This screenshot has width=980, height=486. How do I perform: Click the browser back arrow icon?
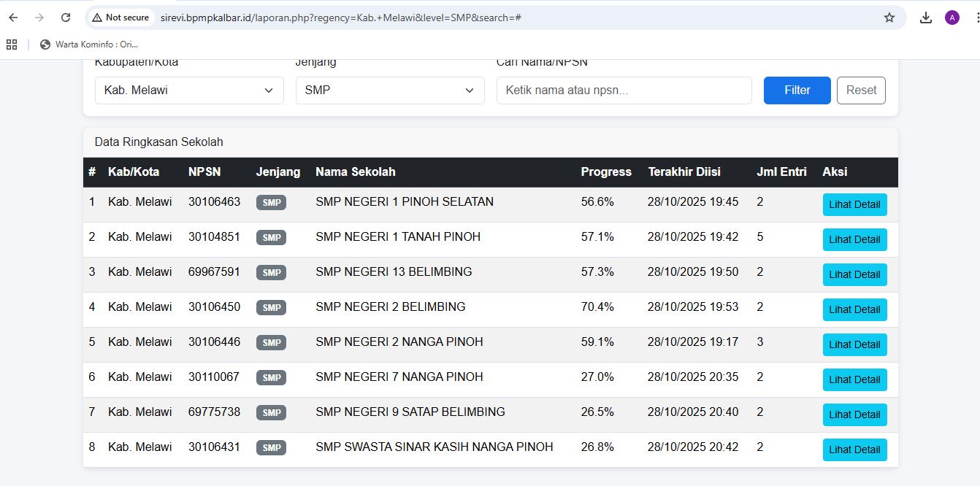13,18
